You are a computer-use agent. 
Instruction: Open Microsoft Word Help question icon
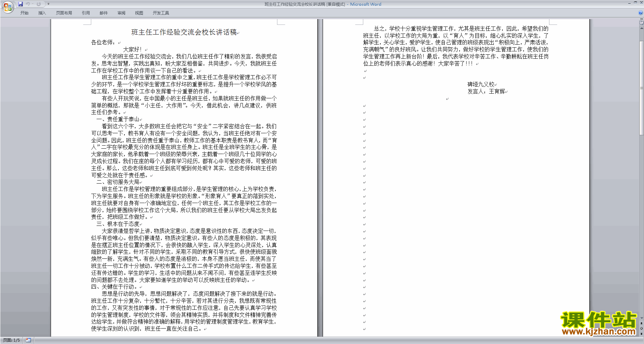[641, 13]
